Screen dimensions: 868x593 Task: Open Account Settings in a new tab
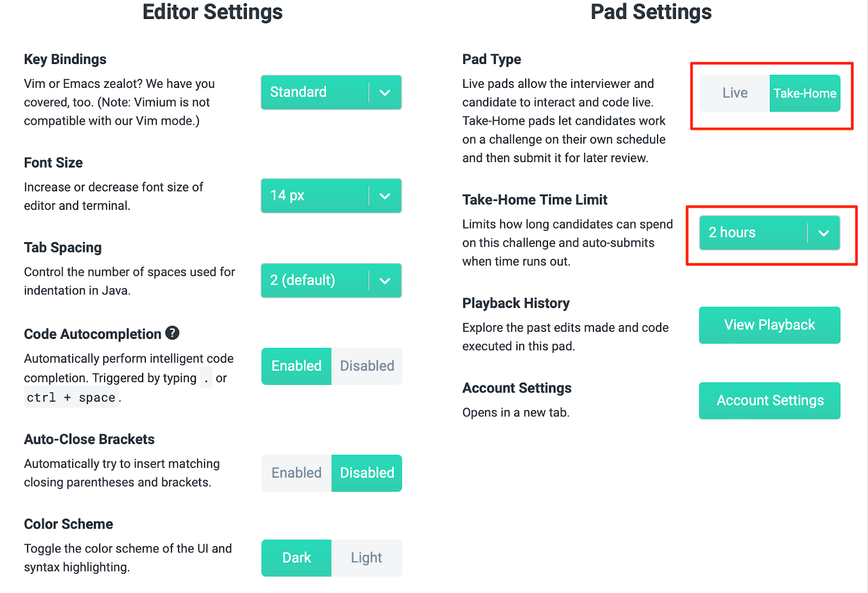[770, 401]
